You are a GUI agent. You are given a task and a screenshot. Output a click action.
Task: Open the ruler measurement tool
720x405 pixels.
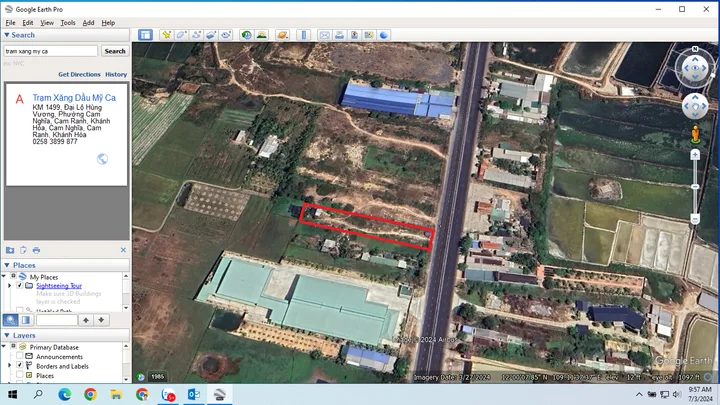[x=304, y=35]
